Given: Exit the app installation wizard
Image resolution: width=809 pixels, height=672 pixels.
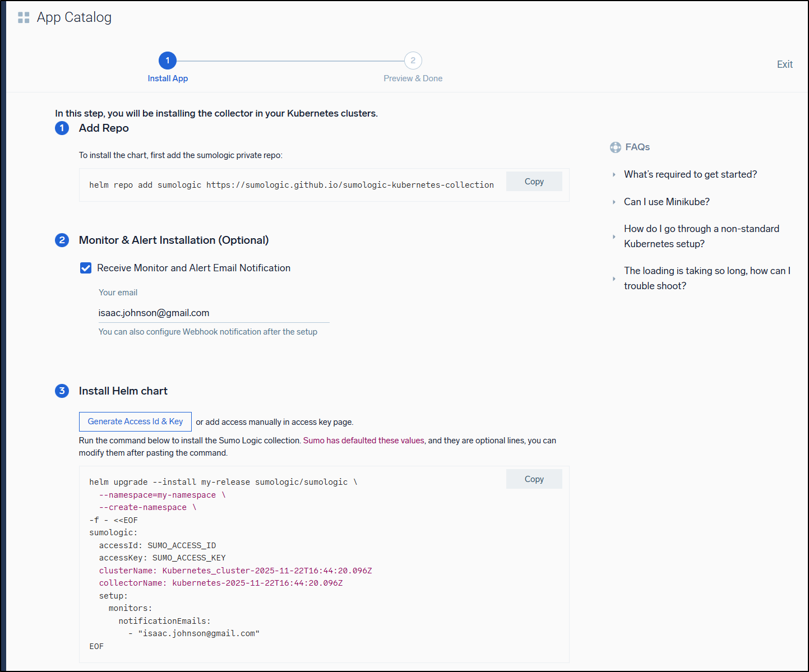Looking at the screenshot, I should click(x=784, y=64).
